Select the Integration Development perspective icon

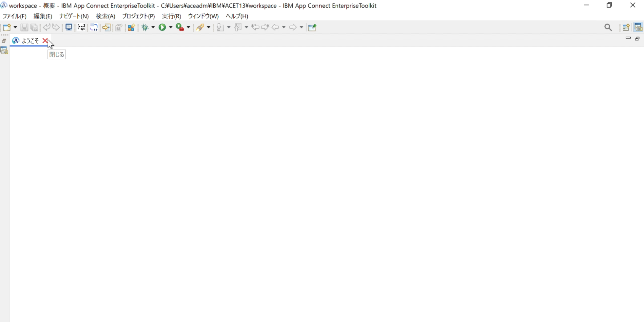(638, 27)
